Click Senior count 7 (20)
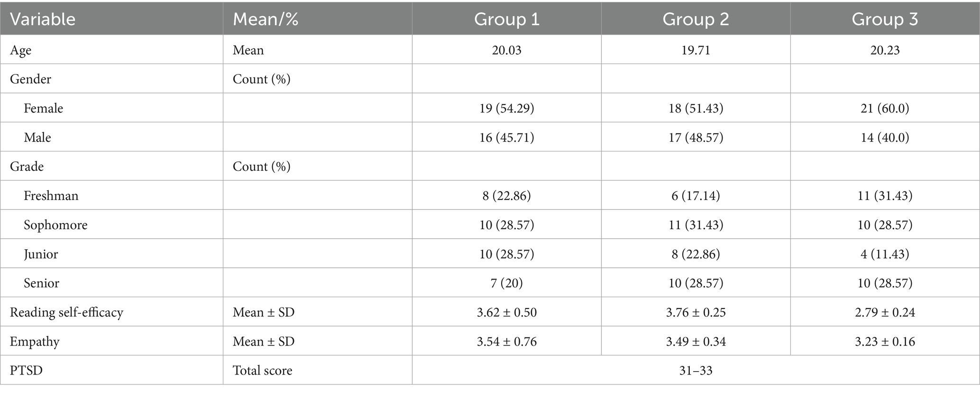Image resolution: width=980 pixels, height=393 pixels. pos(506,283)
